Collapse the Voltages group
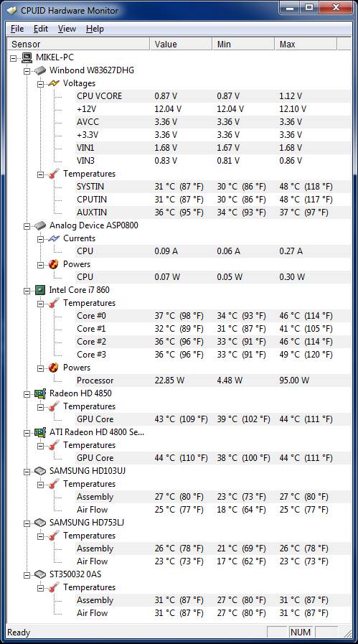The image size is (358, 644). point(40,84)
